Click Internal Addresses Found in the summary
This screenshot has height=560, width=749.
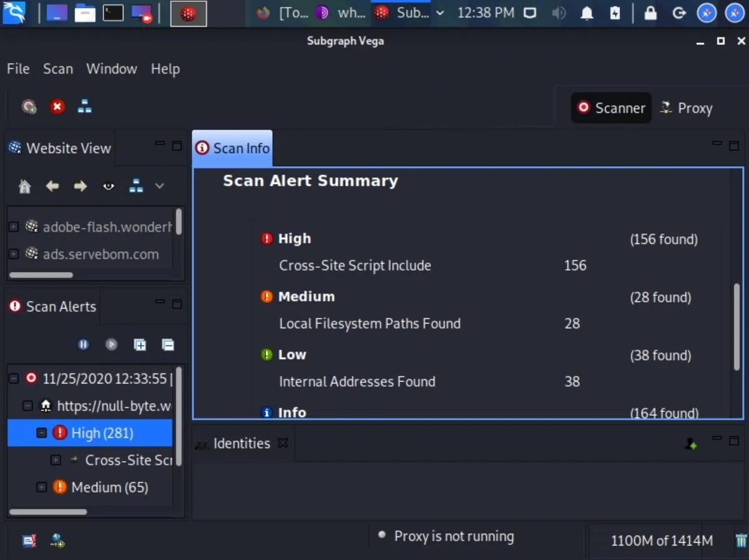click(357, 381)
